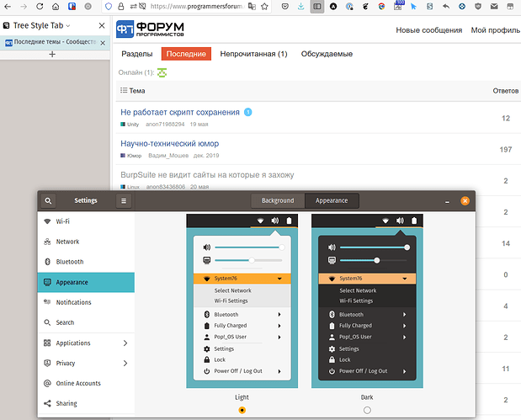Viewport: 521px width, 420px height.
Task: Click Dark theme preview thumbnail
Action: click(x=367, y=301)
